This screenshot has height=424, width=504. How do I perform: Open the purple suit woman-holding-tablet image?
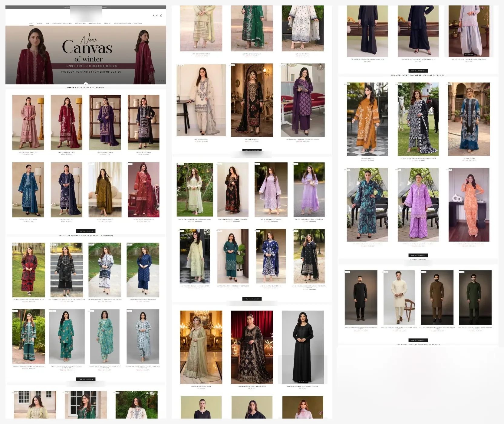click(x=303, y=100)
